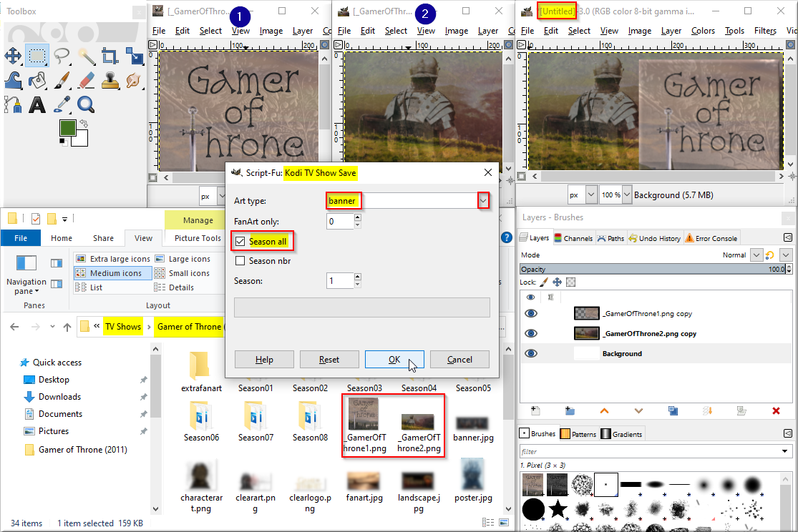This screenshot has width=798, height=532.
Task: Open Explorer recent locations dropdown arrow
Action: click(x=52, y=327)
